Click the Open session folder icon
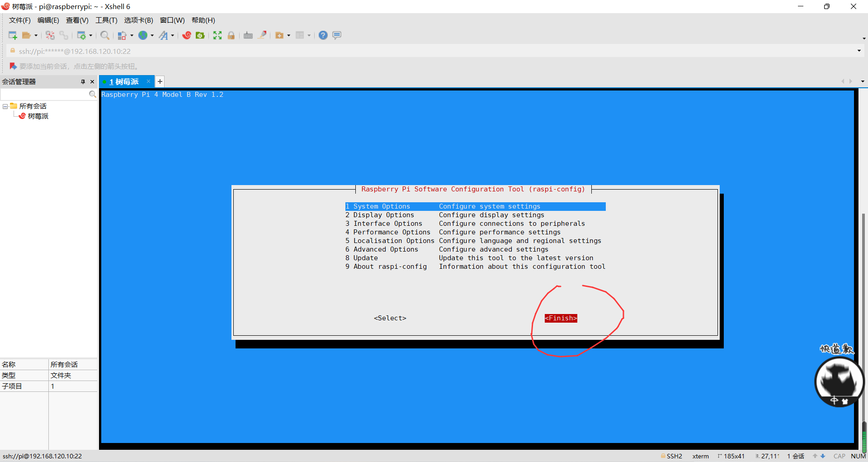The height and width of the screenshot is (462, 868). 27,35
